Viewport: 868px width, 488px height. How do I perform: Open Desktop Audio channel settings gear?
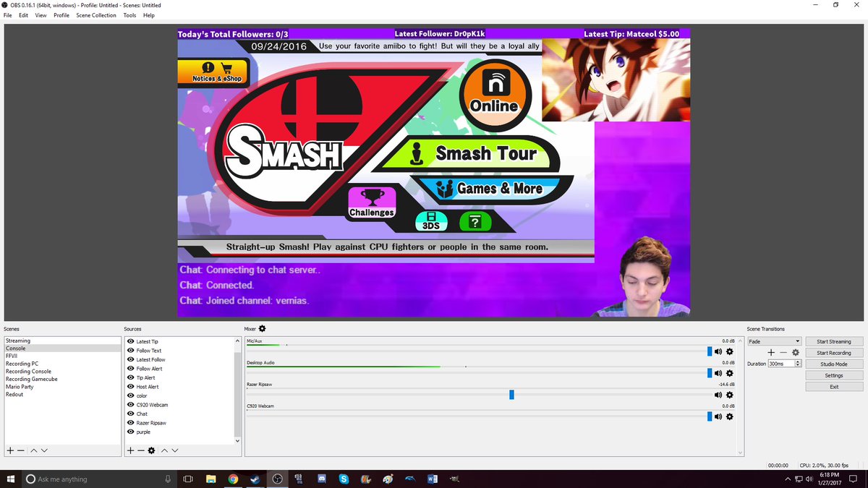729,373
